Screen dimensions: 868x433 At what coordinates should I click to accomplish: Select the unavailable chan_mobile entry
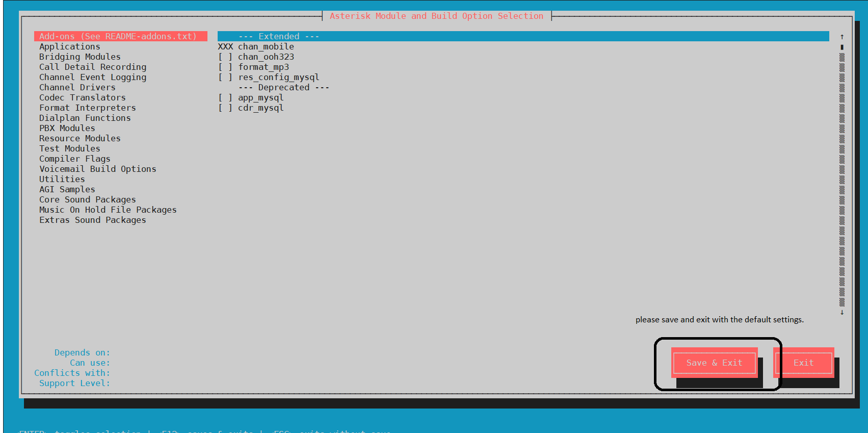256,46
